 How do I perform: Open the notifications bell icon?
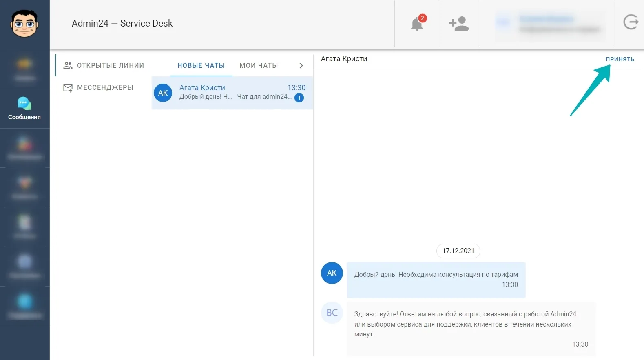417,24
